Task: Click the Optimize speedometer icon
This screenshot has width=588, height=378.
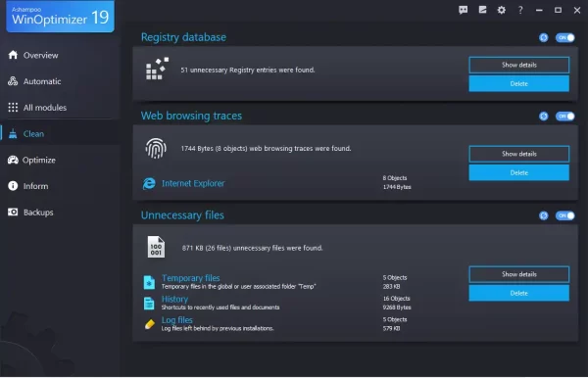Action: 13,160
